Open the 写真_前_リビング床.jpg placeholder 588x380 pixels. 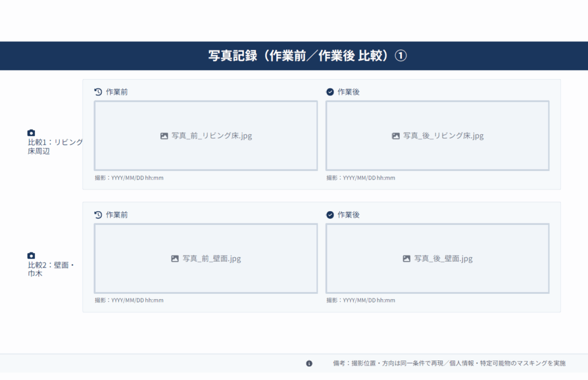206,135
